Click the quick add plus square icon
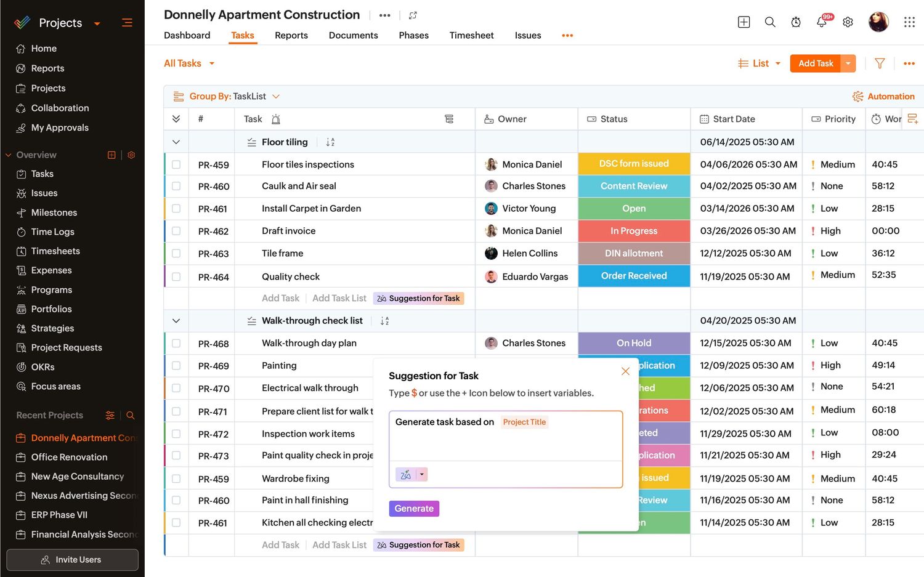 click(x=744, y=22)
